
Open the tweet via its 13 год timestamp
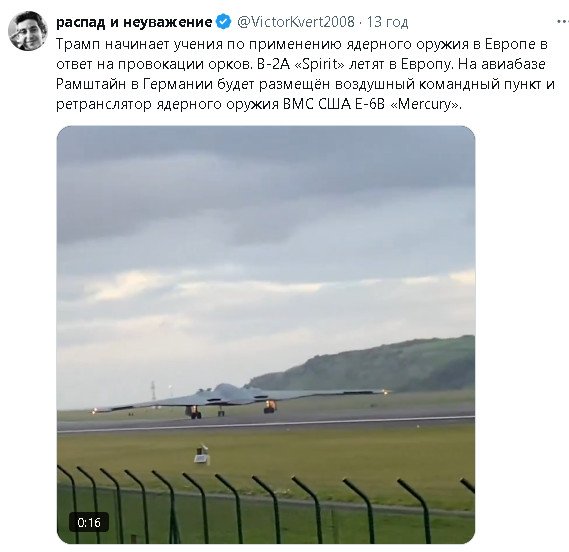(x=387, y=22)
